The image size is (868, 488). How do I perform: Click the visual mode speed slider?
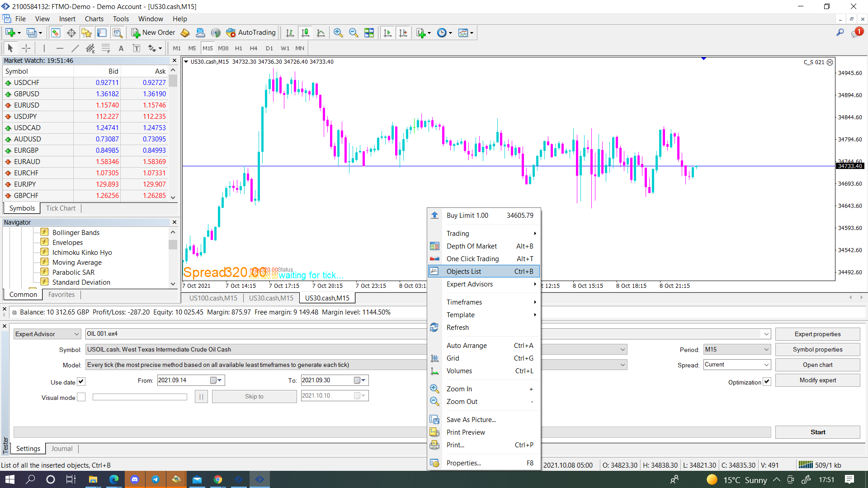point(140,397)
